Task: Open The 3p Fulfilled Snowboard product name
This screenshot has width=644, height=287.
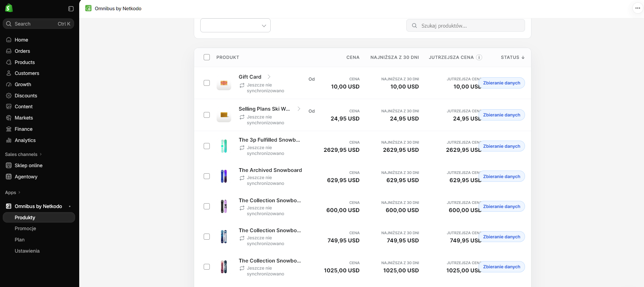Action: 269,140
